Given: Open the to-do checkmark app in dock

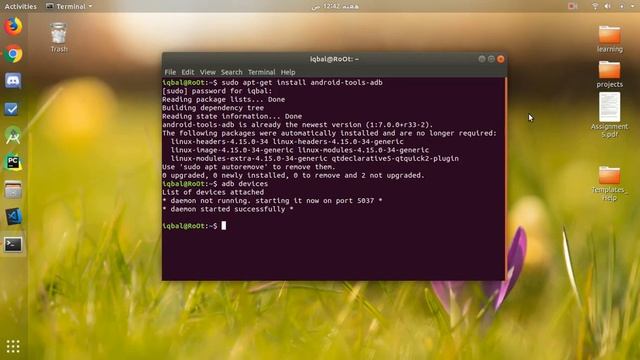Looking at the screenshot, I should tap(11, 109).
